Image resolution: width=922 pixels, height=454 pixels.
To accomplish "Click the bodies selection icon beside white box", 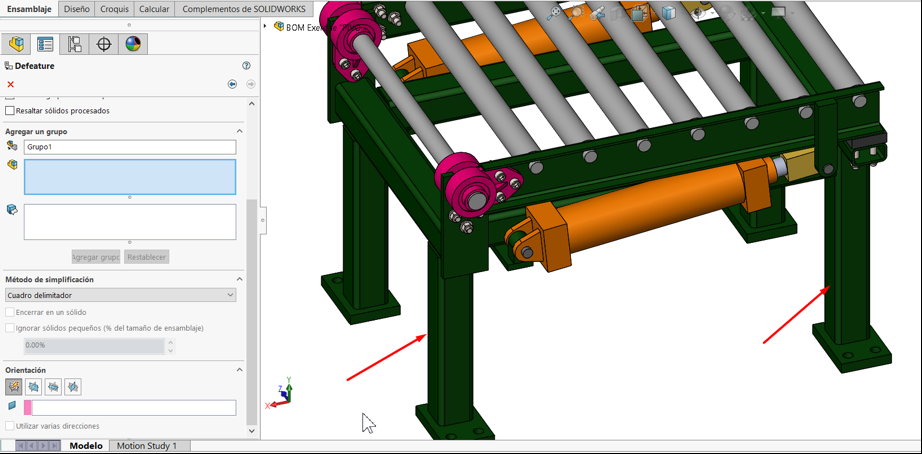I will 12,210.
